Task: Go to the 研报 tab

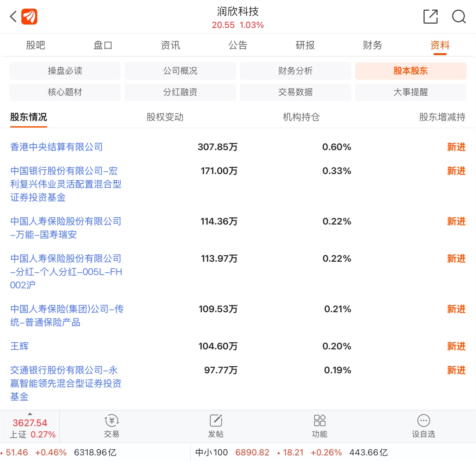Action: pyautogui.click(x=305, y=45)
